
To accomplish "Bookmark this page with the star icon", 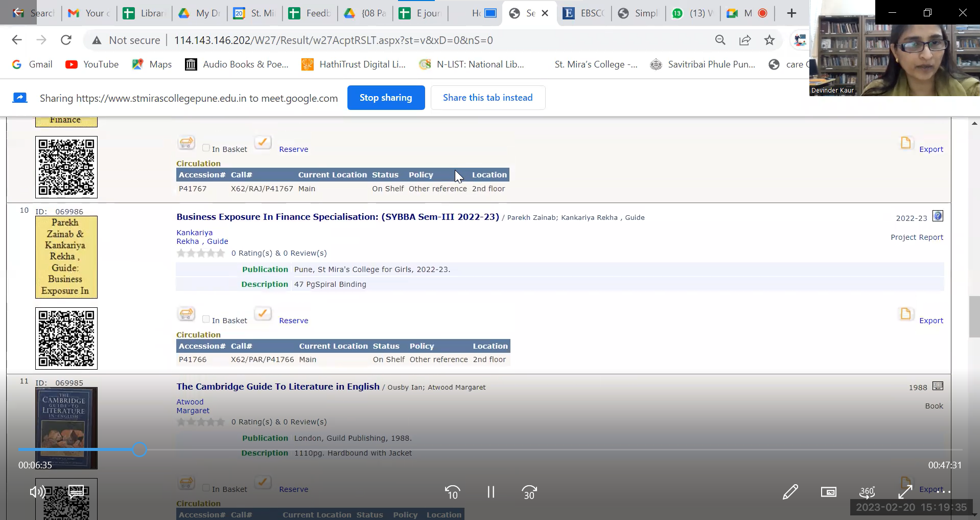I will [x=769, y=40].
